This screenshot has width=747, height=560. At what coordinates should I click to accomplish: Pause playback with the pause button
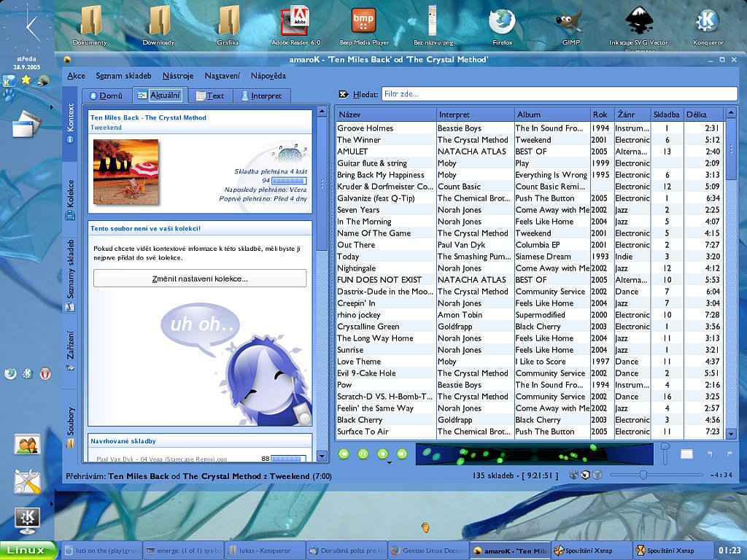click(363, 454)
